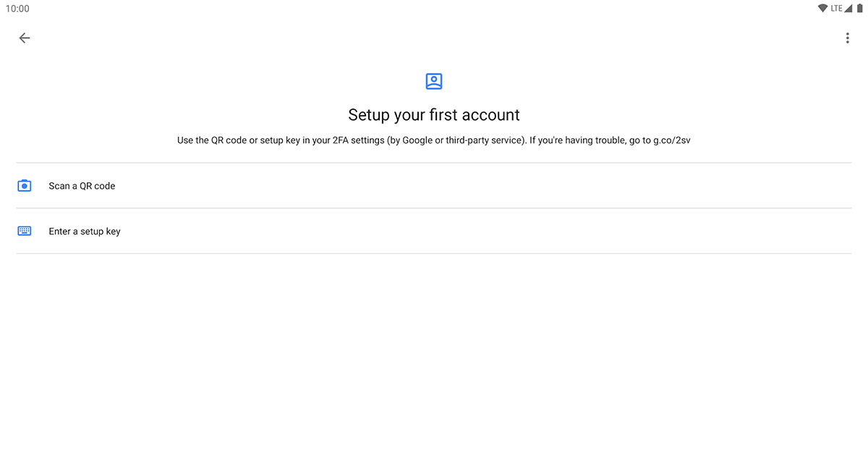The image size is (868, 454).
Task: Choose the Enter a setup key label
Action: [85, 231]
